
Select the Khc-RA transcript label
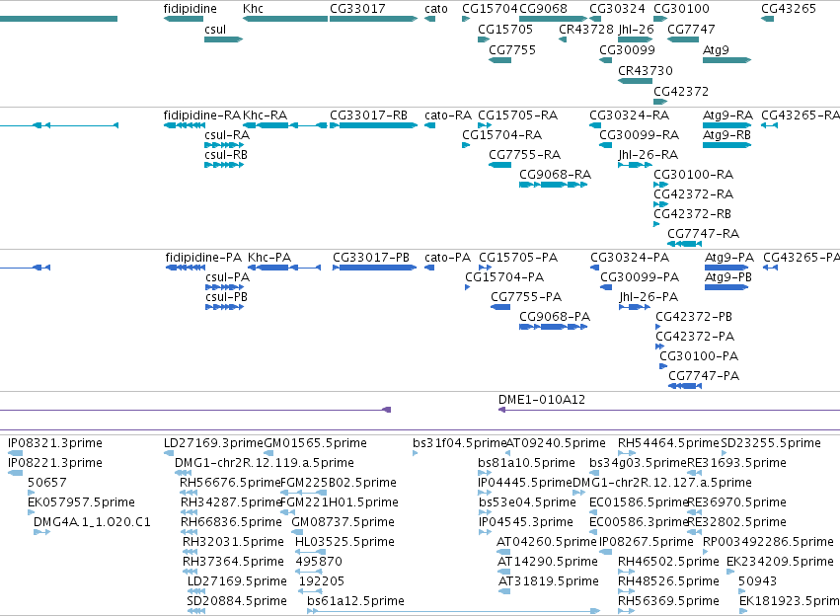(x=266, y=115)
